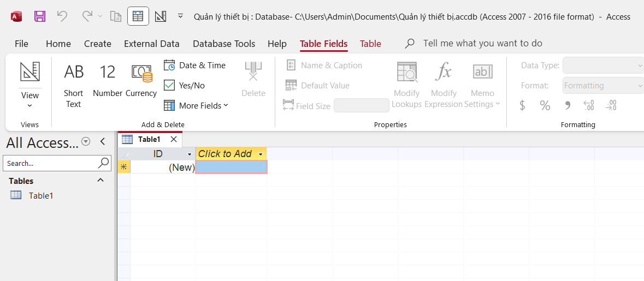
Task: Undo the last action
Action: point(62,16)
